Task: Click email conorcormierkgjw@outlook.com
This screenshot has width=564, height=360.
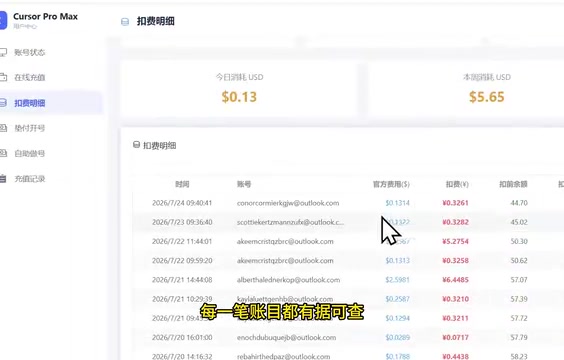Action: pyautogui.click(x=288, y=203)
